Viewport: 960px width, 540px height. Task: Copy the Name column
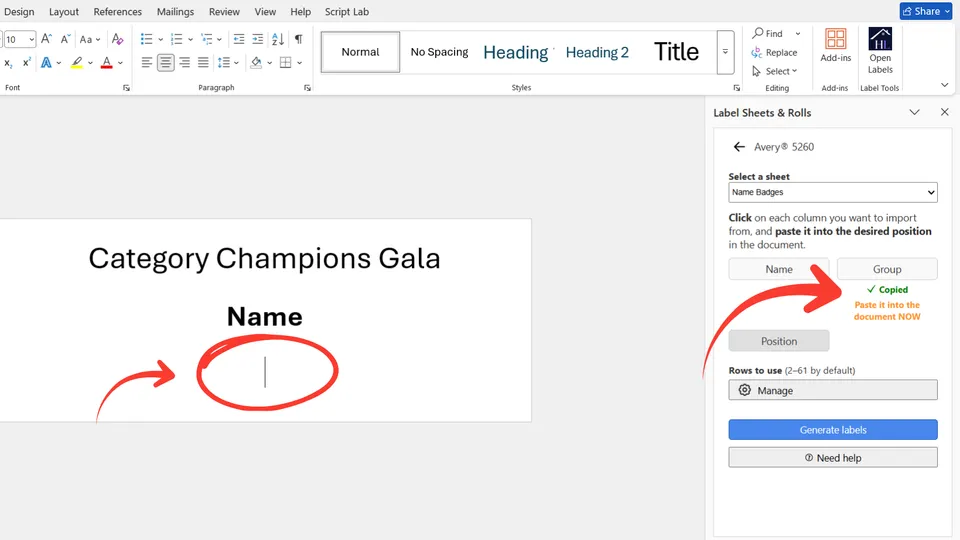tap(779, 269)
